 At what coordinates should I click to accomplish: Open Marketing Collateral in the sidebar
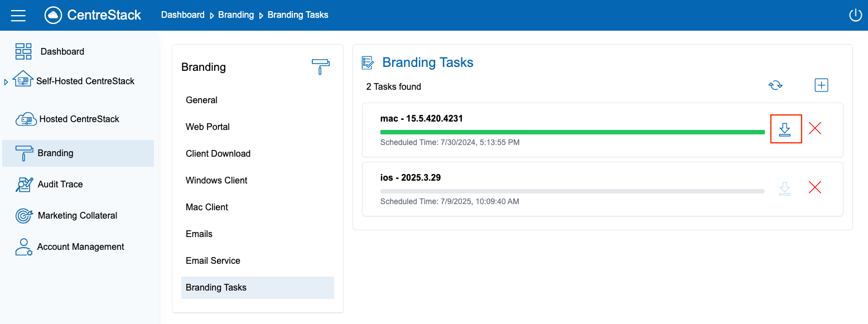coord(78,215)
